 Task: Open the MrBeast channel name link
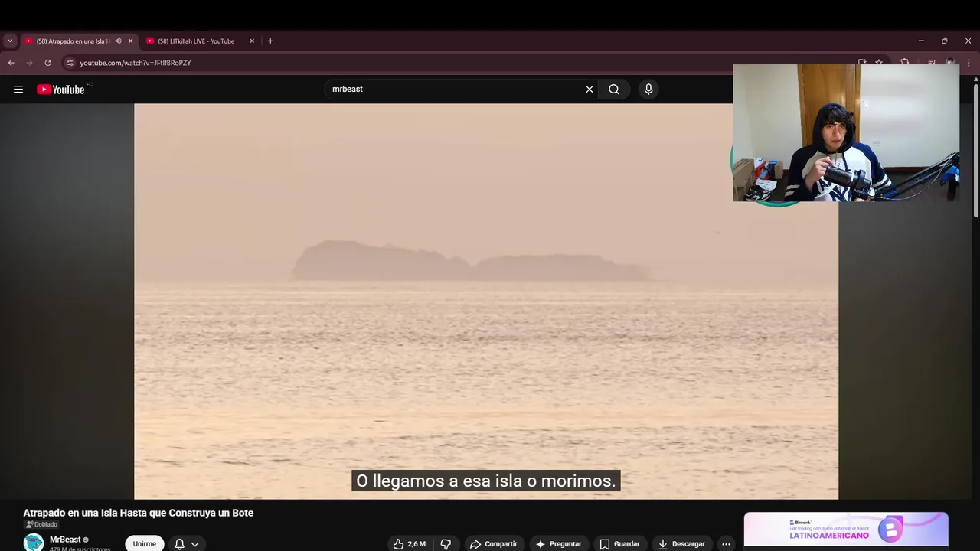click(x=65, y=540)
